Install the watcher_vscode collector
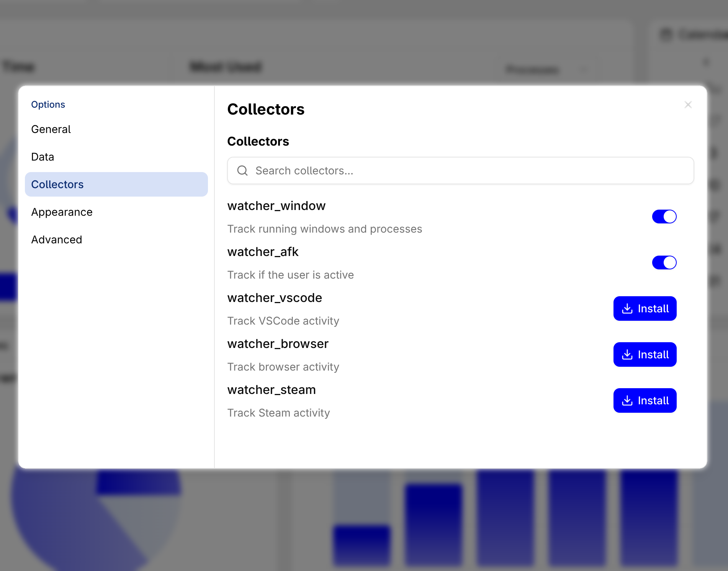This screenshot has height=571, width=728. 645,308
